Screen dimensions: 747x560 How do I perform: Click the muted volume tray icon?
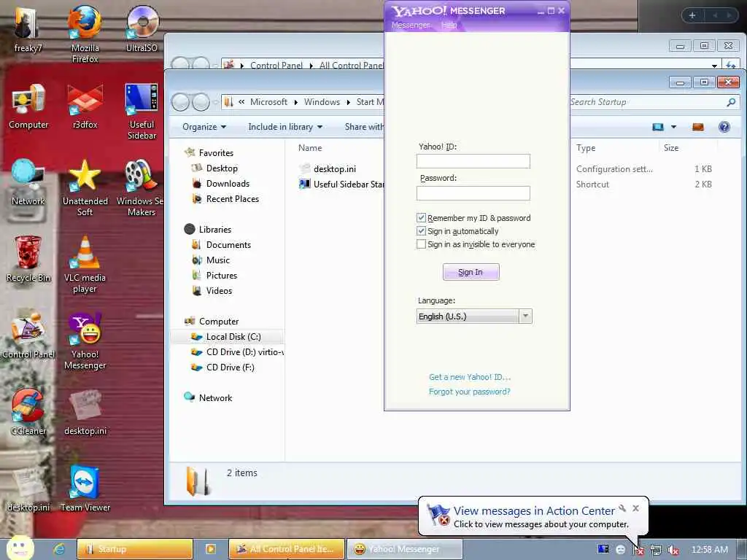coord(673,550)
